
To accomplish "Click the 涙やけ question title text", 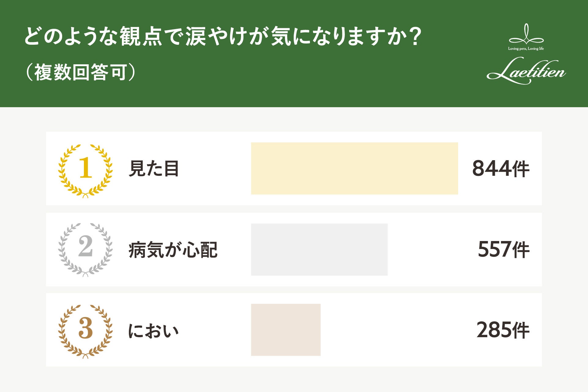I will (214, 37).
